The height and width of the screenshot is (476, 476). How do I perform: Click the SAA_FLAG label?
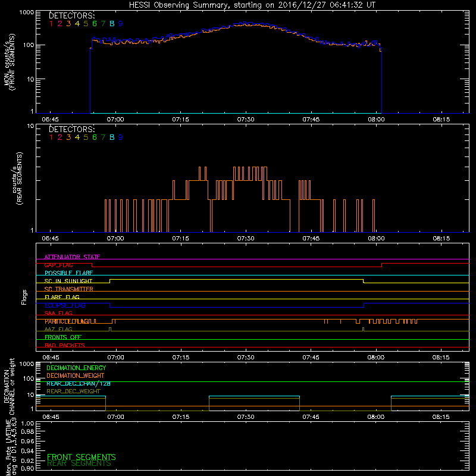click(x=58, y=314)
